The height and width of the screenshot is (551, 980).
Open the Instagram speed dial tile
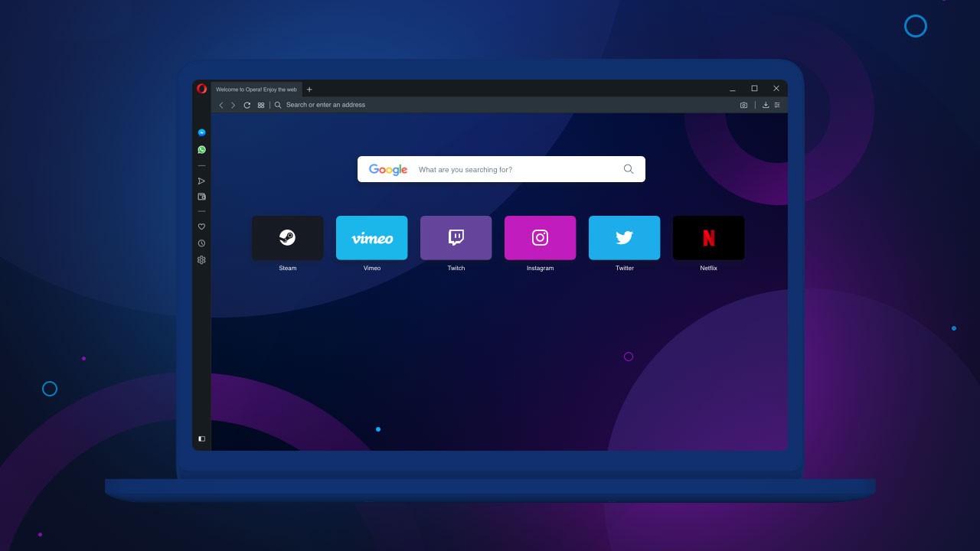click(x=541, y=238)
